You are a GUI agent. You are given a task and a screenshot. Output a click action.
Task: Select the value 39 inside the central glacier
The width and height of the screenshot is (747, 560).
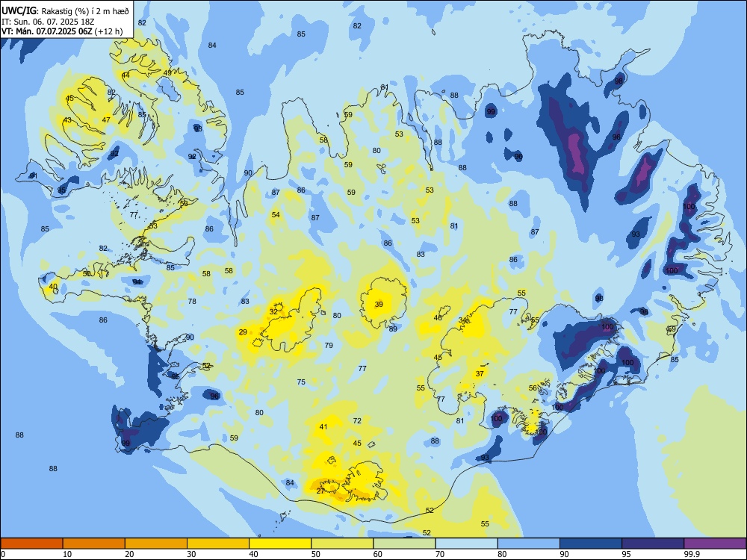click(x=379, y=305)
